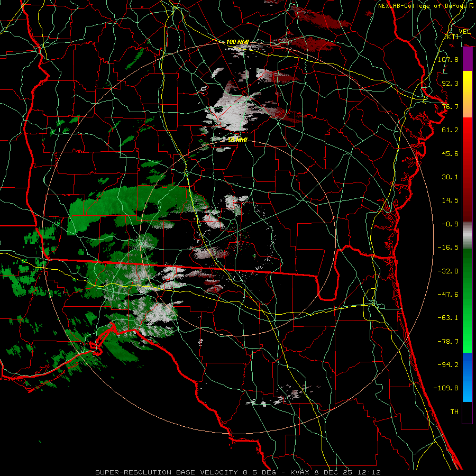The width and height of the screenshot is (476, 476).
Task: Click the 61.2 legend value
Action: 450,130
